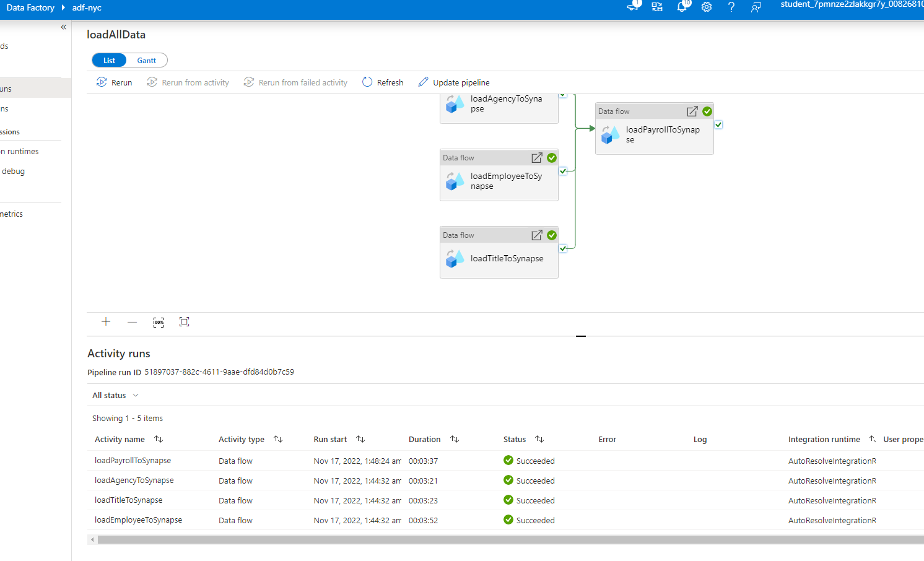
Task: Click Update pipeline with pencil icon
Action: pos(454,82)
